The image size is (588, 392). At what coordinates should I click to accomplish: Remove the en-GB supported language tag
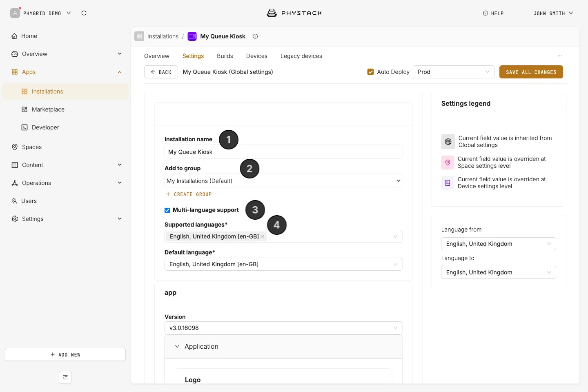[263, 236]
